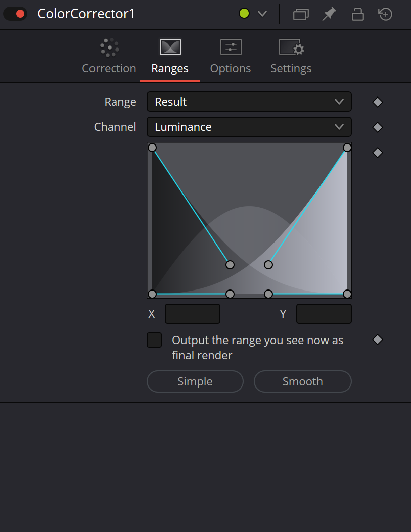Open the Channel dropdown showing Luminance
This screenshot has width=411, height=532.
[x=249, y=127]
